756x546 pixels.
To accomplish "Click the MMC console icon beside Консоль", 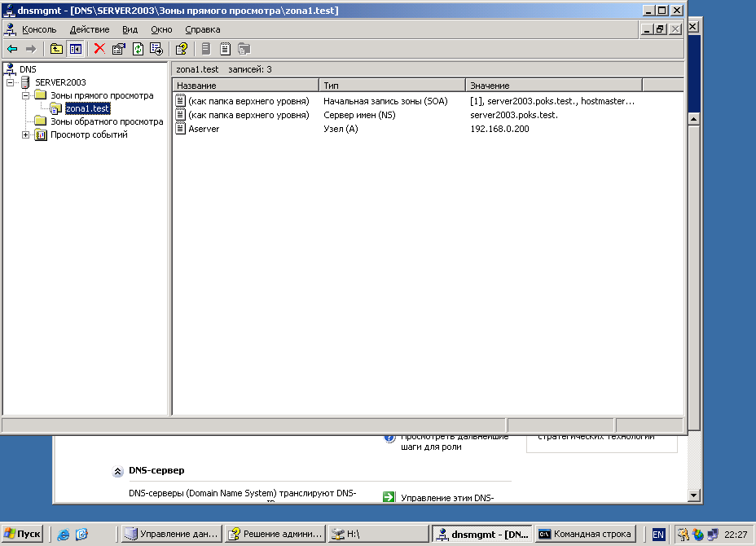I will click(11, 29).
